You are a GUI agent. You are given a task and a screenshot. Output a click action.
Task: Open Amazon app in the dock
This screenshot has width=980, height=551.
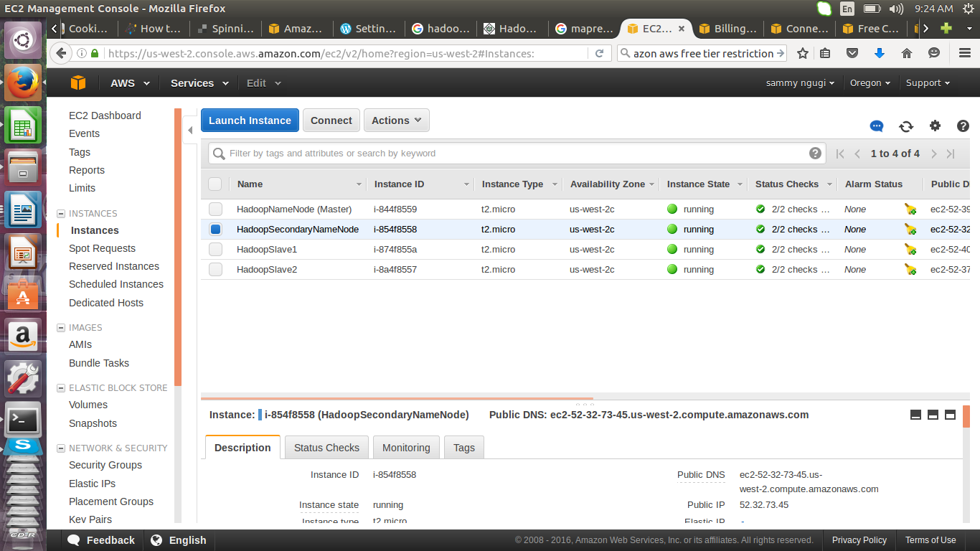[23, 336]
